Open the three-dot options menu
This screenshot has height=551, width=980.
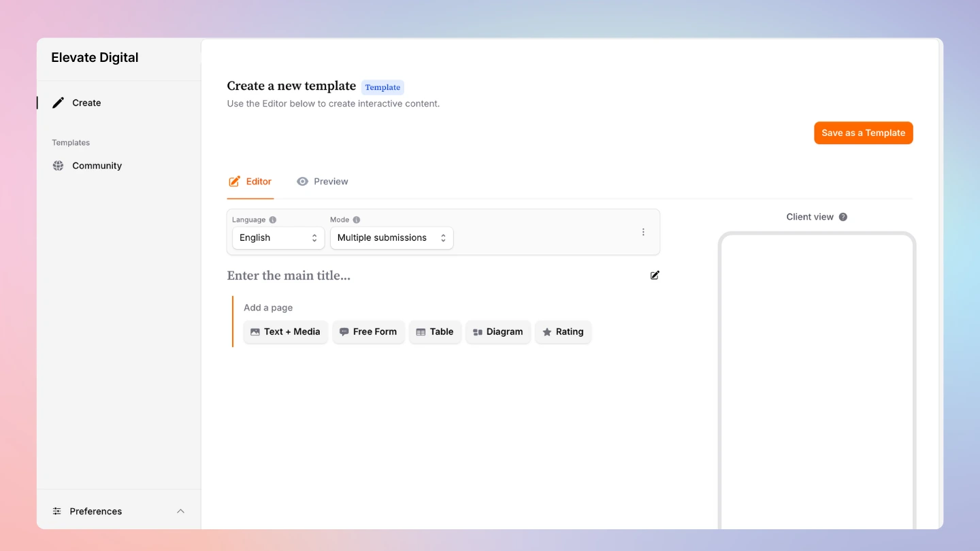pyautogui.click(x=643, y=232)
